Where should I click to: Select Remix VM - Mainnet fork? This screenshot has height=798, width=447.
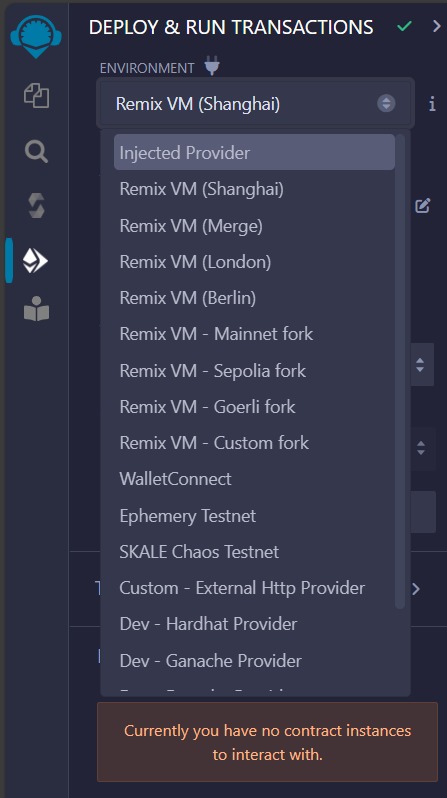coord(254,334)
